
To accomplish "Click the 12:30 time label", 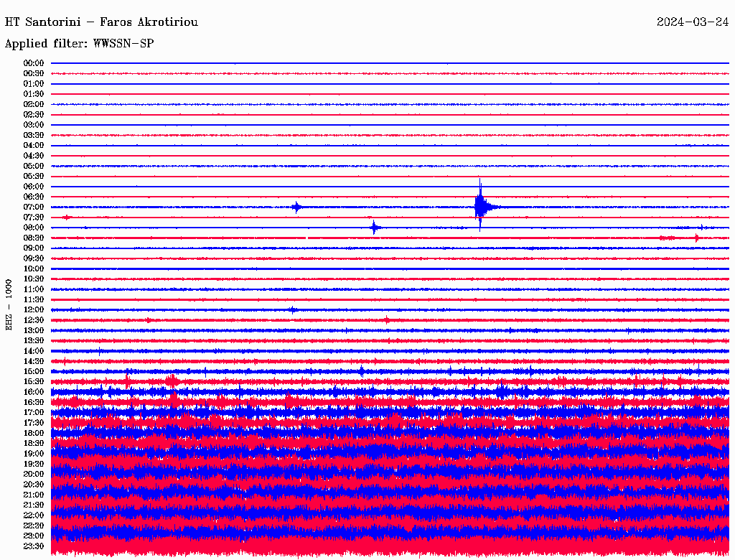I will 33,320.
